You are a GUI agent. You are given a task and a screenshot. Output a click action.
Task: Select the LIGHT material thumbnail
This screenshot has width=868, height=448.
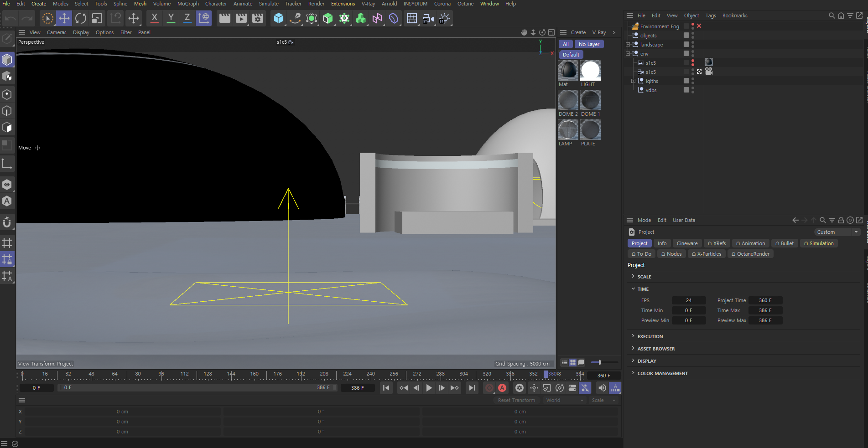pyautogui.click(x=590, y=71)
